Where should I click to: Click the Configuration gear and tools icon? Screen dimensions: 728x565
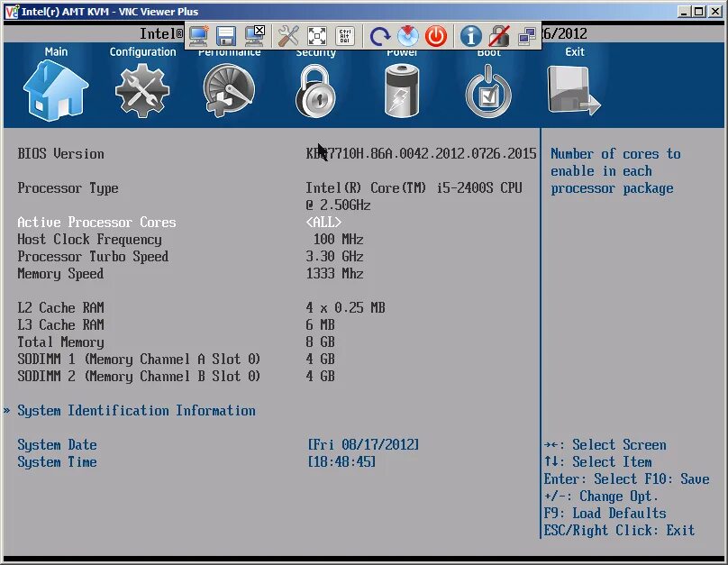pyautogui.click(x=142, y=90)
